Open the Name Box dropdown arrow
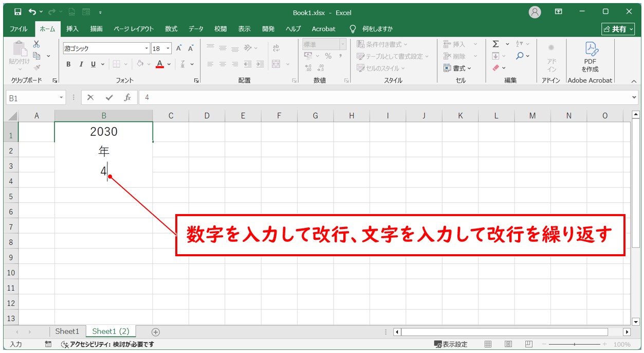The height and width of the screenshot is (353, 644). point(62,97)
